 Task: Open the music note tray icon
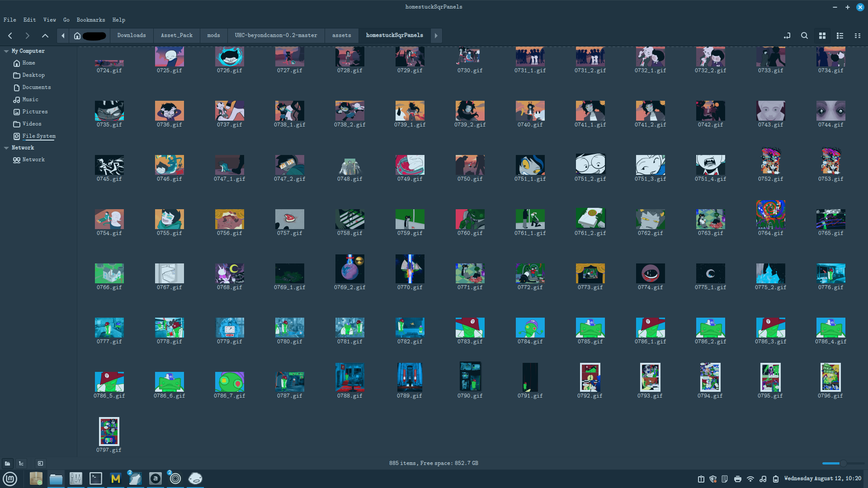(x=763, y=479)
